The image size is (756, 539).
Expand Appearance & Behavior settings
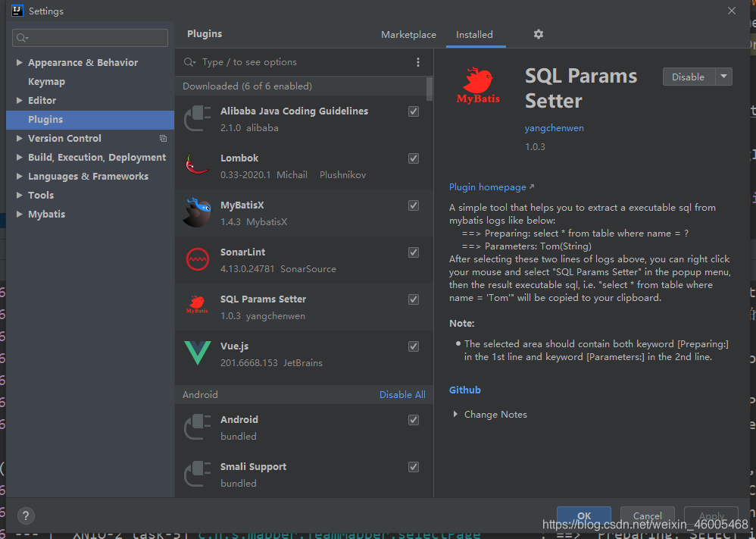[x=19, y=62]
